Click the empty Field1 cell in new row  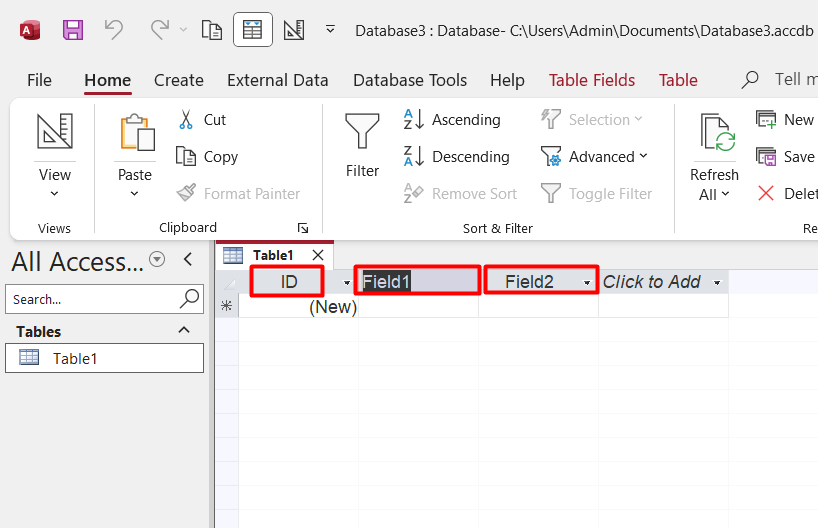pyautogui.click(x=418, y=306)
